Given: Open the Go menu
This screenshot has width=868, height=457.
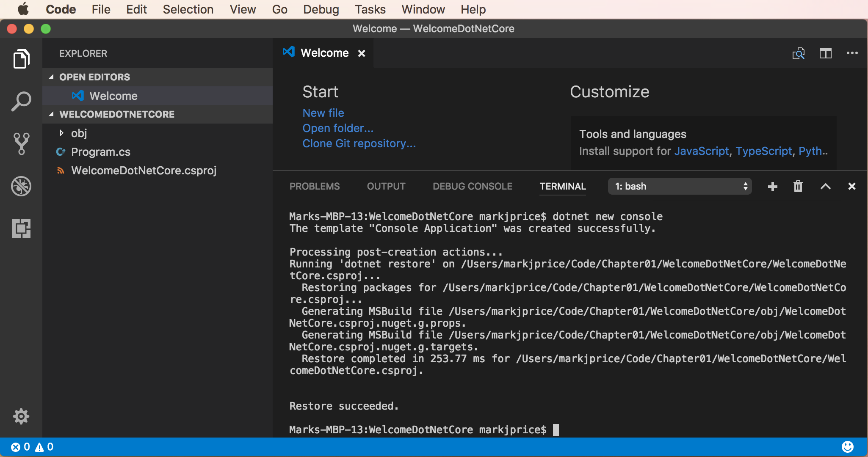Looking at the screenshot, I should [280, 9].
